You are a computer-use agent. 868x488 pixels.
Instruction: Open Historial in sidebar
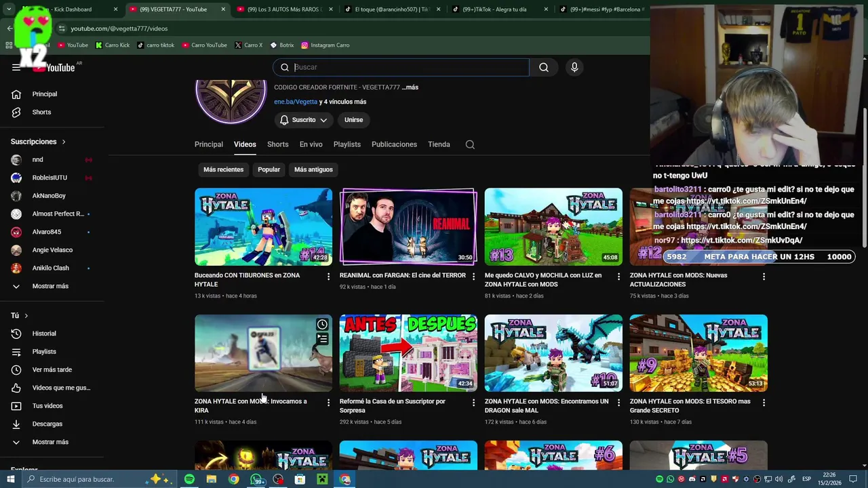(44, 333)
